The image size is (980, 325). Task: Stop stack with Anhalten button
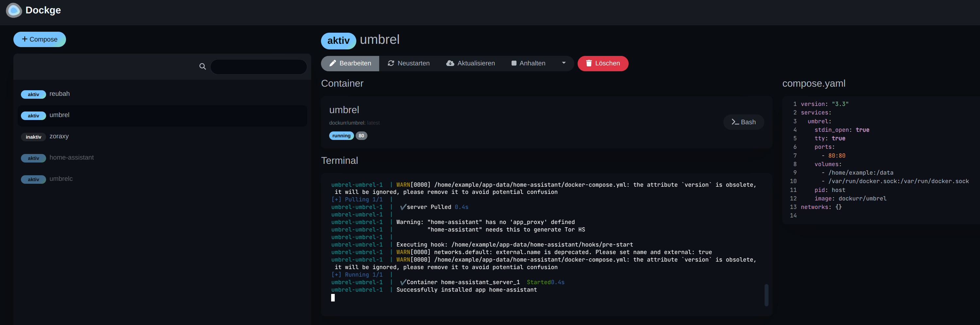pyautogui.click(x=529, y=63)
